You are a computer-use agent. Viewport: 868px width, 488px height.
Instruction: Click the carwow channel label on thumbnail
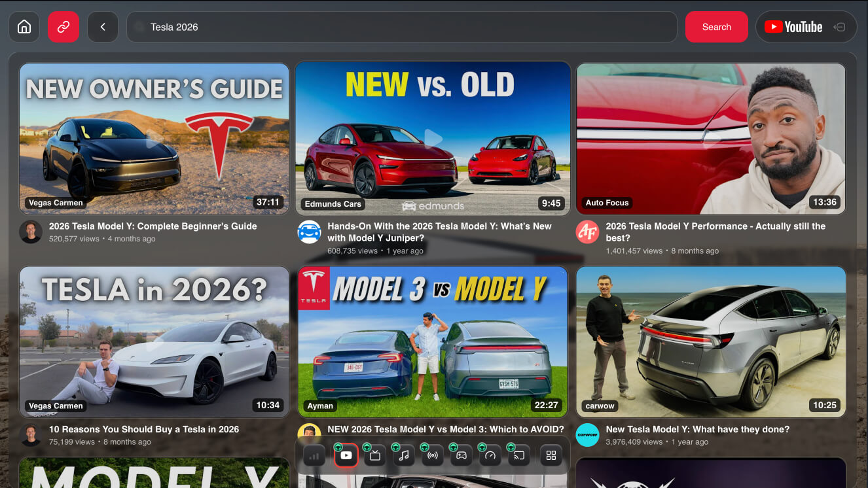(x=600, y=406)
